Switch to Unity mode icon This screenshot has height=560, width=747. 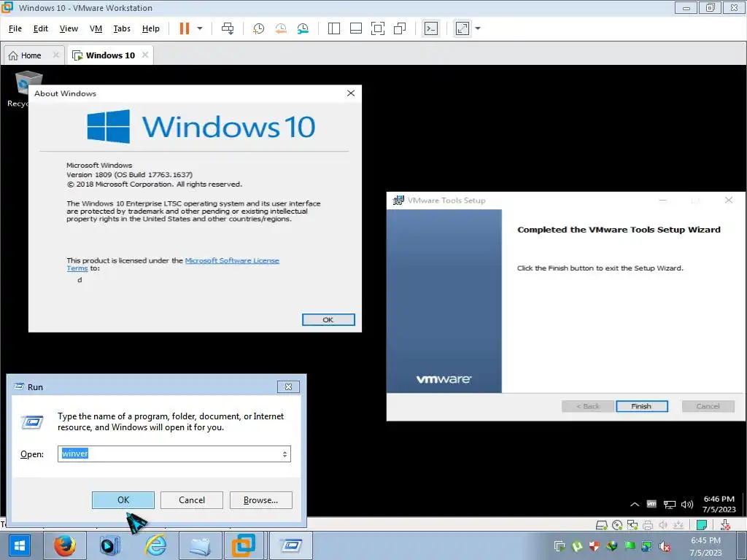coord(400,28)
